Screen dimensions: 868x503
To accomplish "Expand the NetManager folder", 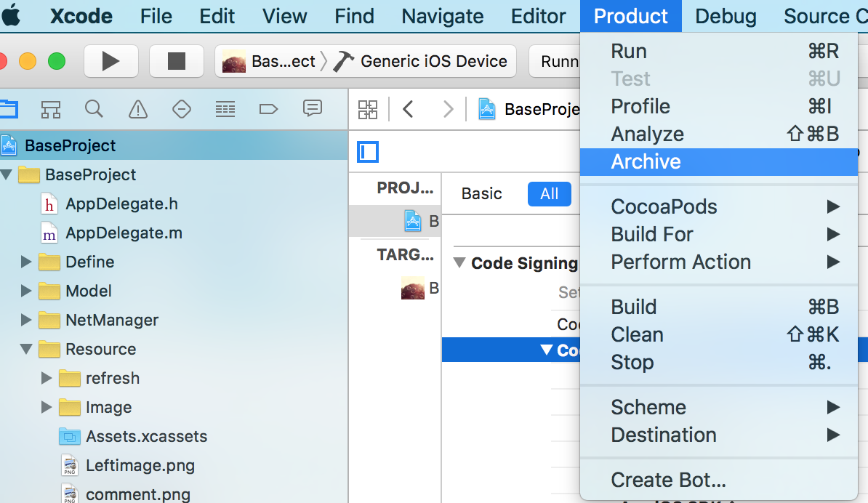I will pyautogui.click(x=26, y=320).
